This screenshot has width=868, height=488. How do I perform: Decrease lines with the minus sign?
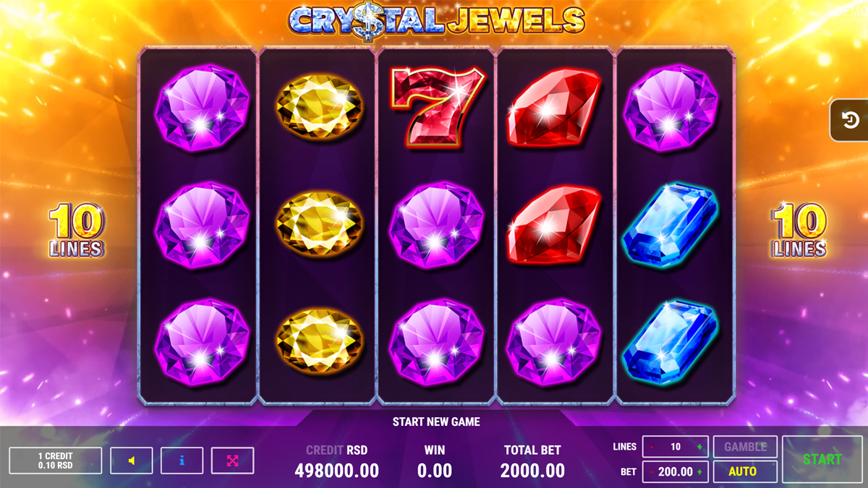coord(652,447)
